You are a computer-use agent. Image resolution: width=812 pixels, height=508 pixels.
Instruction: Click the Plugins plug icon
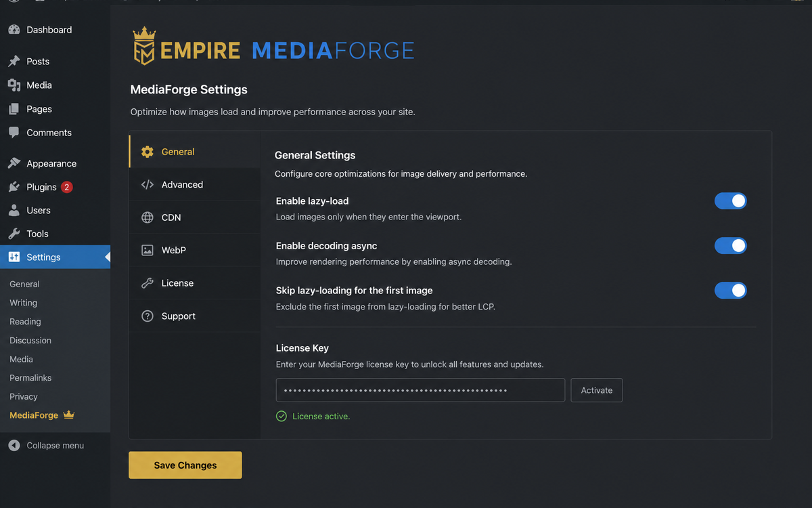pyautogui.click(x=14, y=187)
